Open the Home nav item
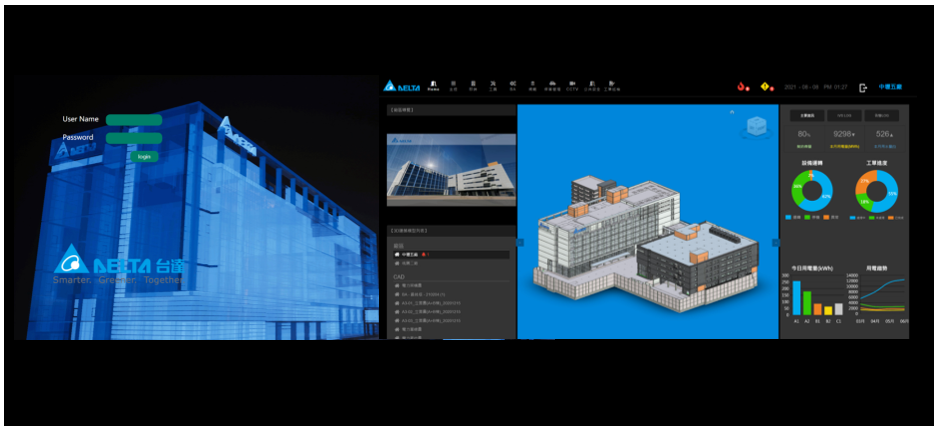Viewport: 935px width, 427px height. [x=434, y=86]
